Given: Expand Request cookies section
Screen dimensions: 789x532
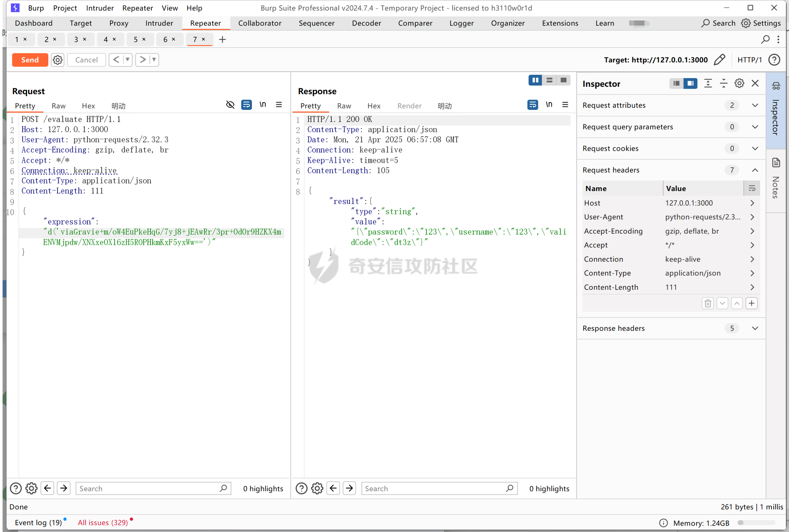Looking at the screenshot, I should pyautogui.click(x=755, y=149).
